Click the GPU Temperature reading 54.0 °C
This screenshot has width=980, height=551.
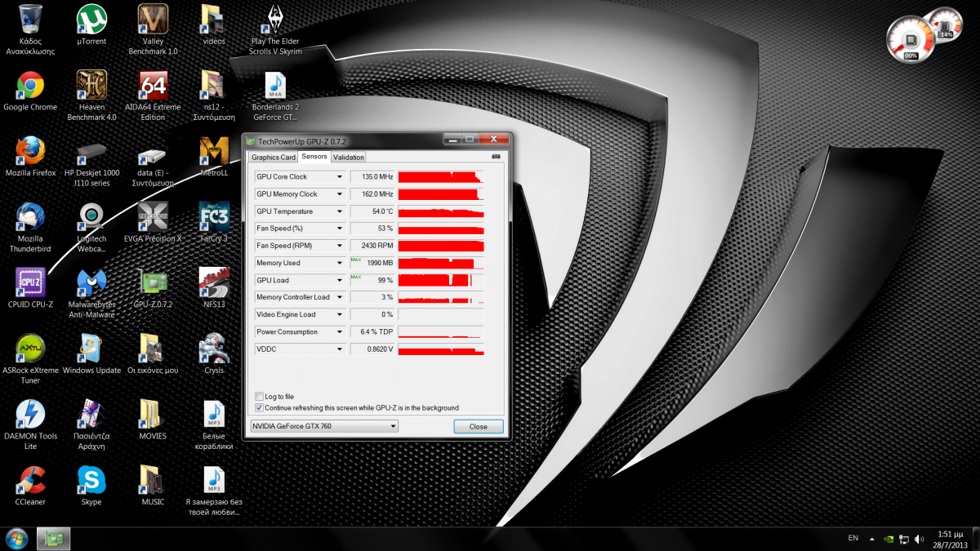(x=372, y=211)
